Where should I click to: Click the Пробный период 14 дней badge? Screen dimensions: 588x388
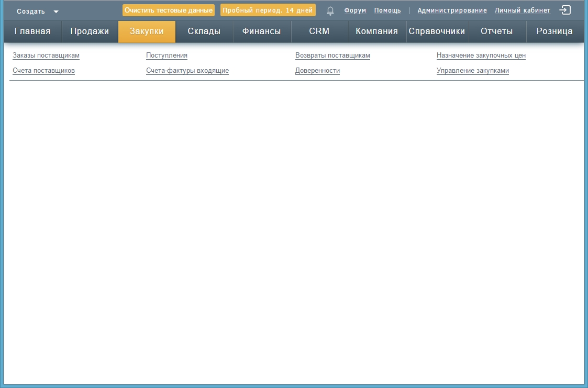click(x=268, y=10)
